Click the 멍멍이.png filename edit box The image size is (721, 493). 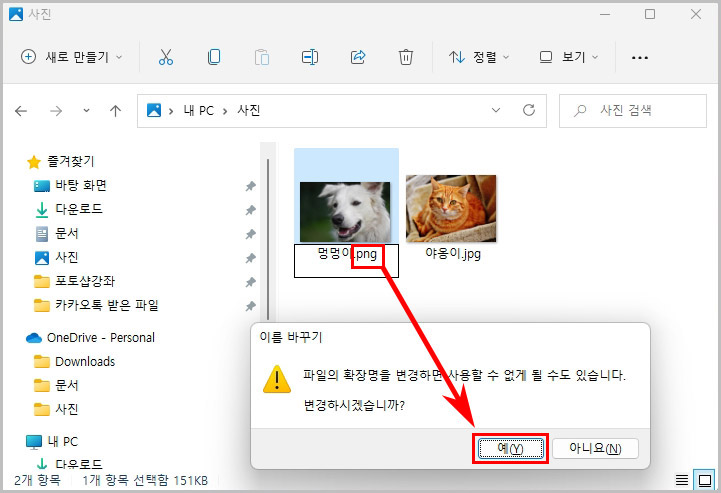(x=346, y=261)
